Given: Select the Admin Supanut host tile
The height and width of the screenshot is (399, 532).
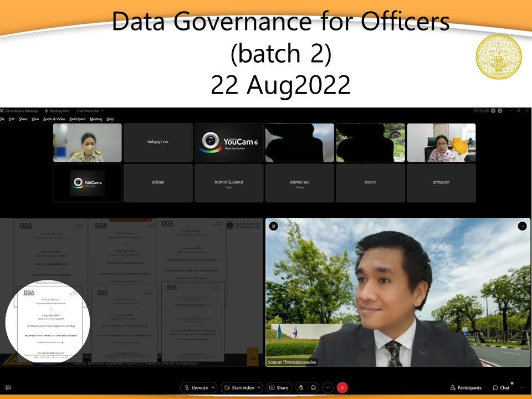Looking at the screenshot, I should [229, 183].
